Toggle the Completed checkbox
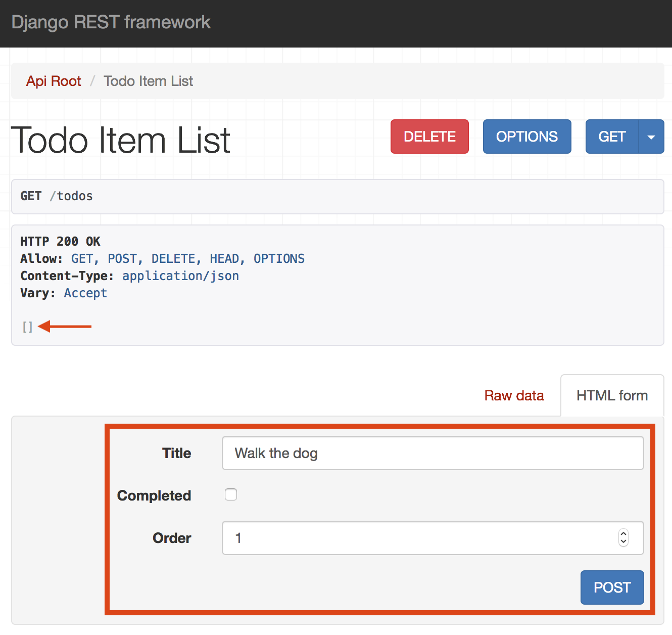Image resolution: width=672 pixels, height=635 pixels. (x=231, y=494)
